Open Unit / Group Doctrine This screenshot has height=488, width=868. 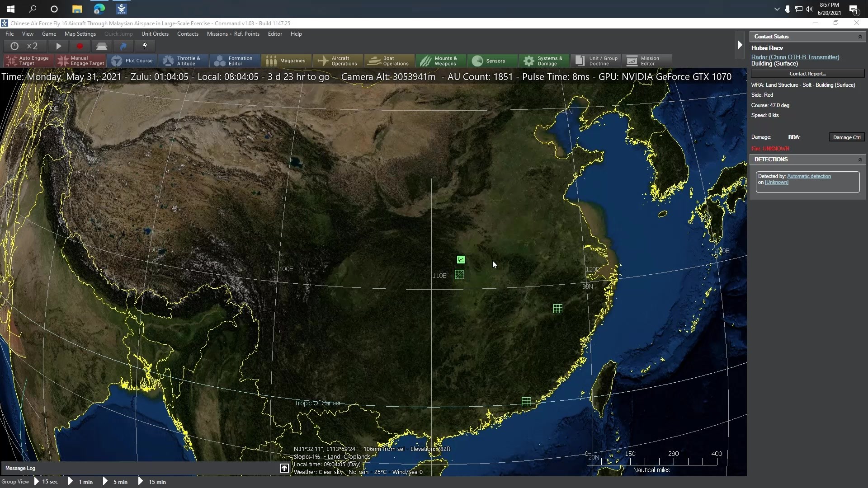[596, 61]
